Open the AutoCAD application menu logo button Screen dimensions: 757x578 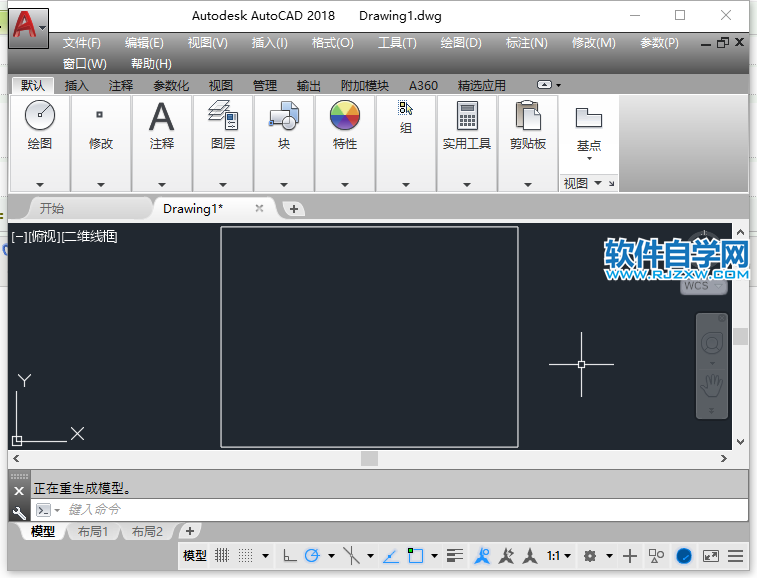(28, 27)
